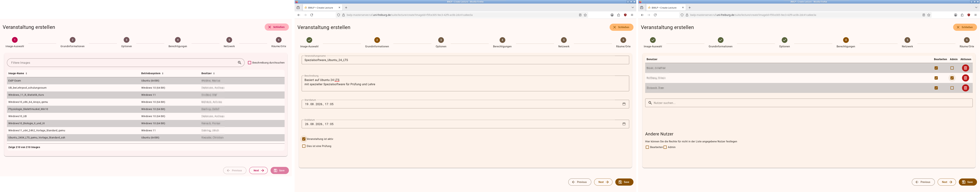Click Save in the Berechtigungen window
The width and height of the screenshot is (980, 192).
pos(968,182)
